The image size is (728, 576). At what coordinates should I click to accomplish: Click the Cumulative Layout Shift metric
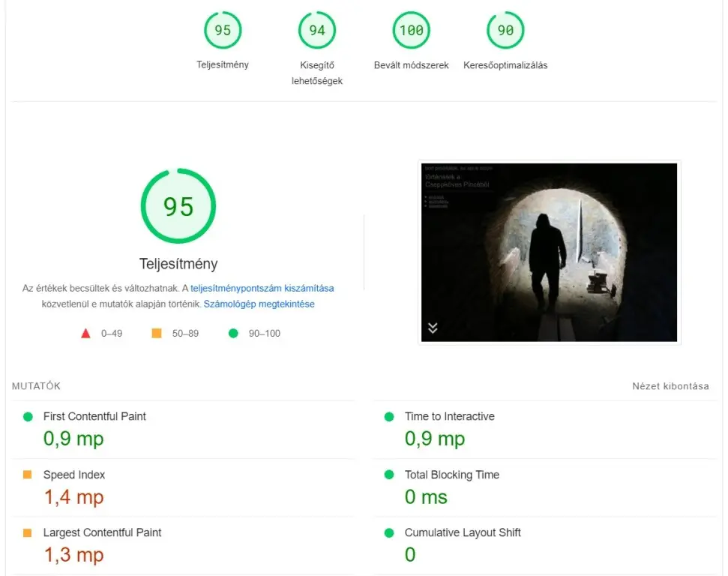tap(463, 532)
